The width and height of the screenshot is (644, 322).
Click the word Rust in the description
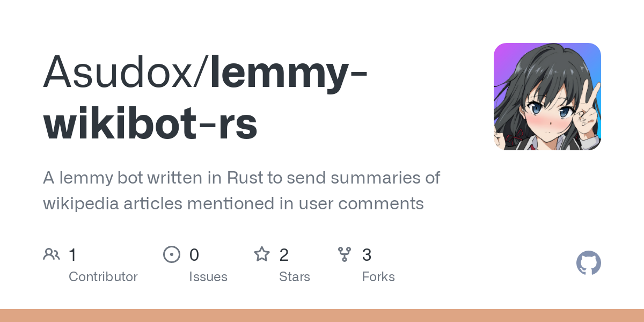[x=244, y=178]
